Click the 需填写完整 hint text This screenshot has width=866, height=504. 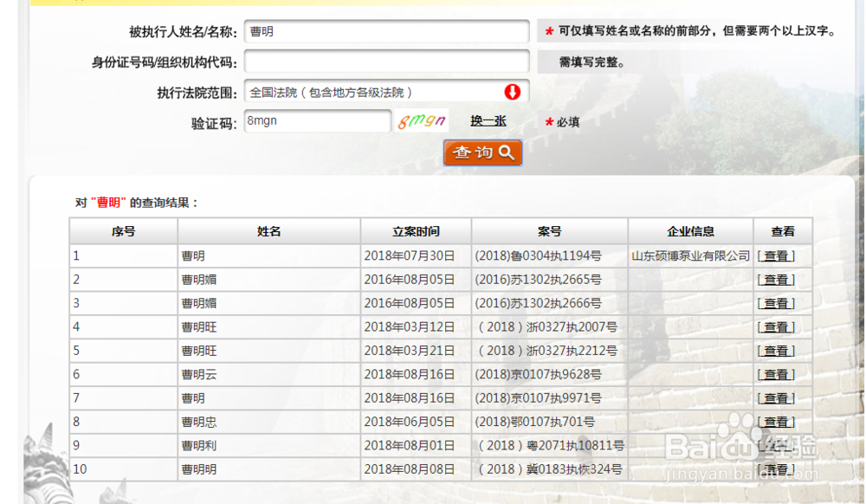[x=592, y=62]
